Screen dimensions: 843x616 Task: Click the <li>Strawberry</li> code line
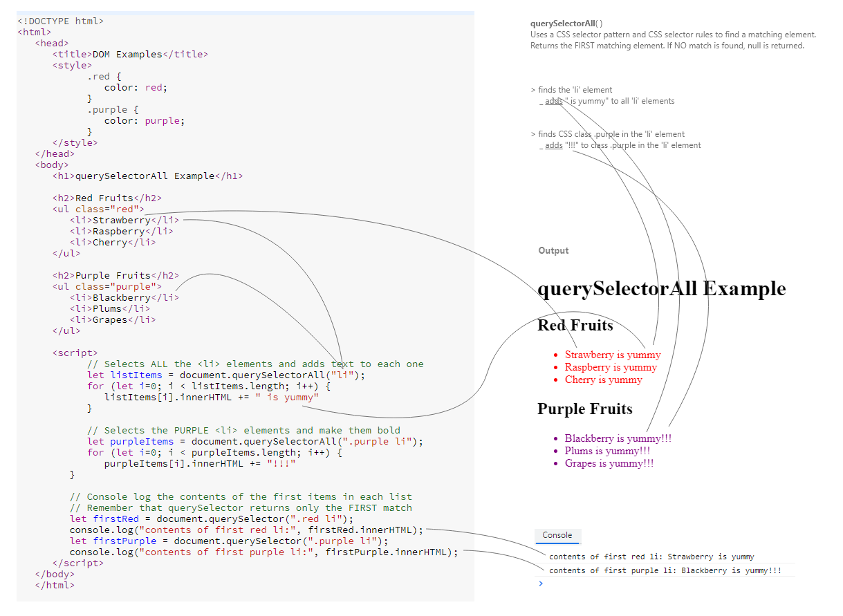124,220
